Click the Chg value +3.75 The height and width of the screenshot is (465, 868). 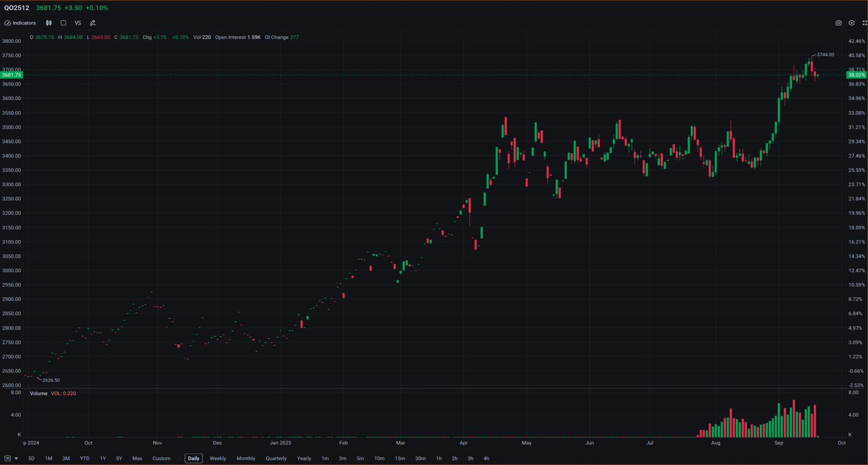coord(160,37)
